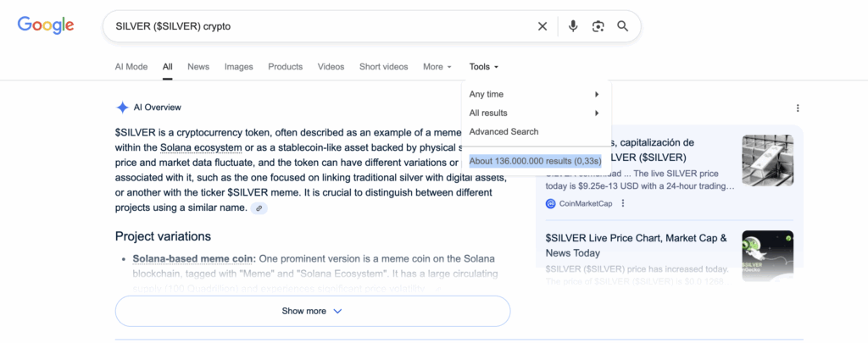Start voice search with microphone icon
Viewport: 868px width, 343px height.
click(x=573, y=26)
